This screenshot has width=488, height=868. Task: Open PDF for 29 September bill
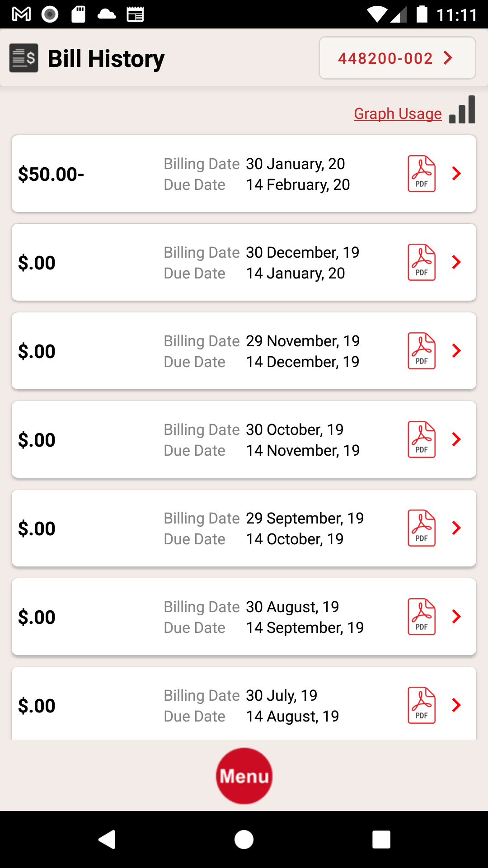coord(422,528)
